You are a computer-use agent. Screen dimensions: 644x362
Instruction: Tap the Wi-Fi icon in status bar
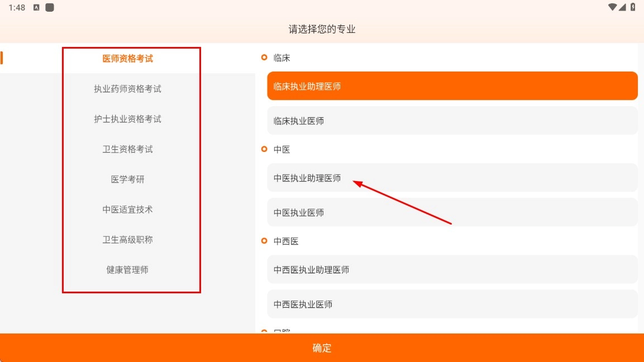pos(613,7)
